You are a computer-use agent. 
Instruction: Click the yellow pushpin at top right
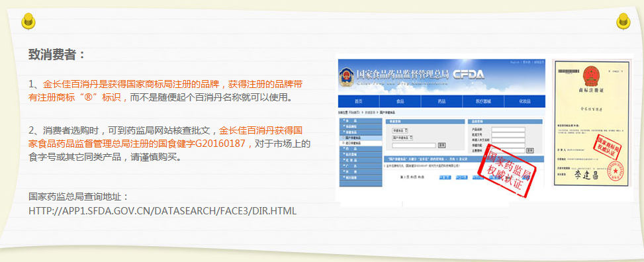pyautogui.click(x=623, y=21)
